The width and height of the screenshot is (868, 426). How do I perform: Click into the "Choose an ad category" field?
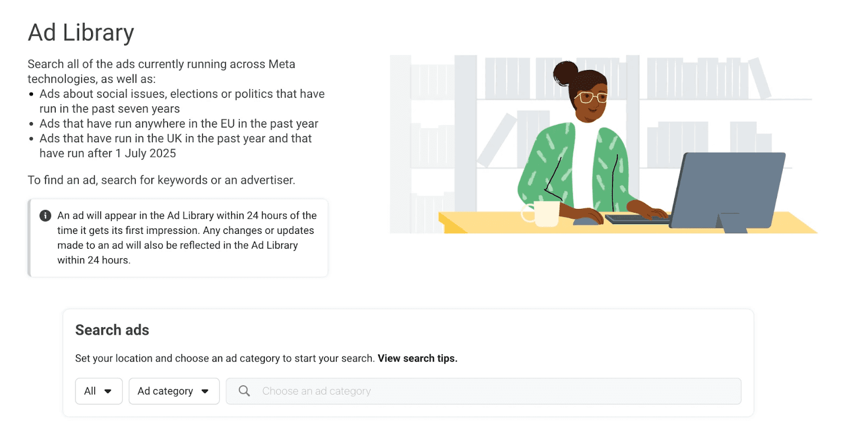click(380, 391)
